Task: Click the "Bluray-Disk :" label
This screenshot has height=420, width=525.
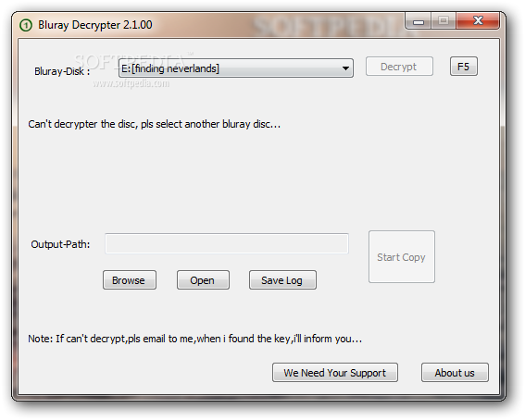Action: (x=62, y=71)
